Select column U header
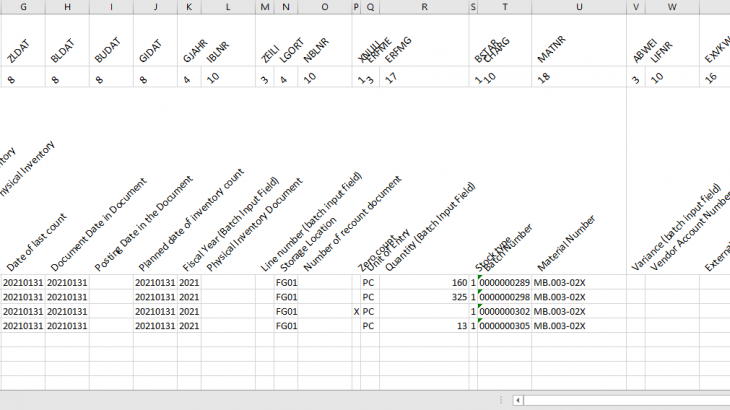The width and height of the screenshot is (730, 410). (579, 7)
